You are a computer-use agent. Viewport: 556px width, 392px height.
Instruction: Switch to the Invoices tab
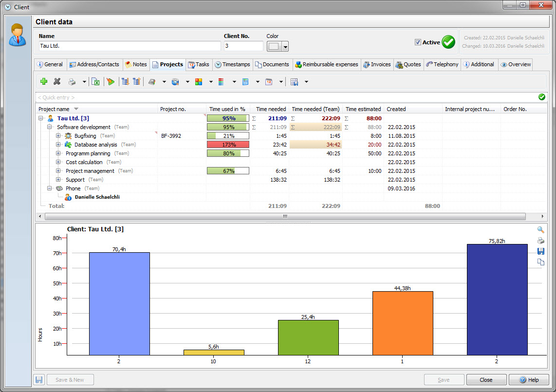pos(377,64)
